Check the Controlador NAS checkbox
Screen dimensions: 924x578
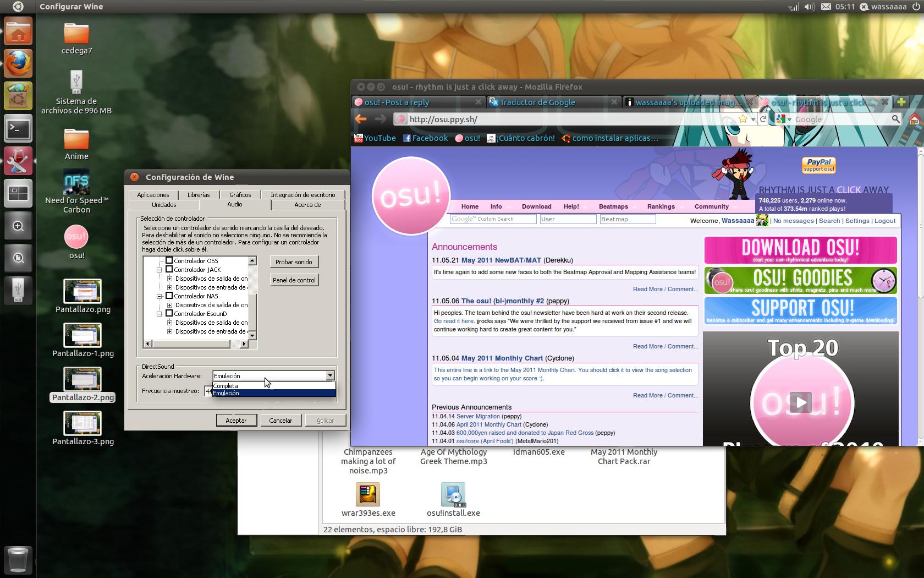[169, 296]
